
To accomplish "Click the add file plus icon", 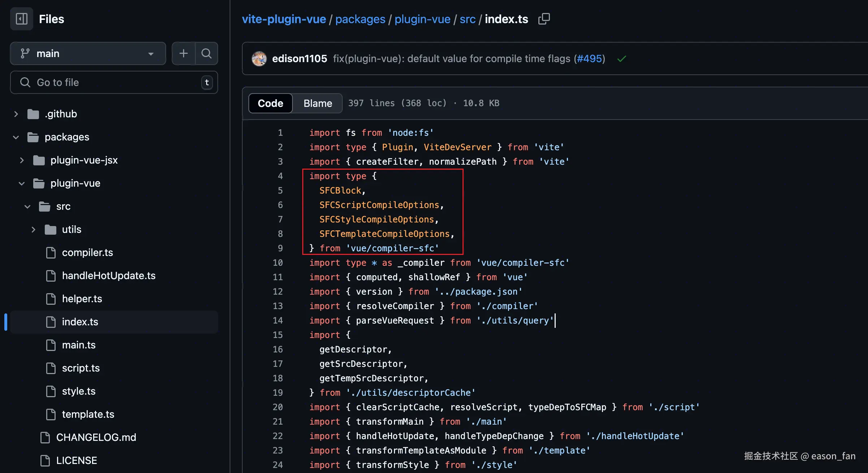I will coord(183,53).
